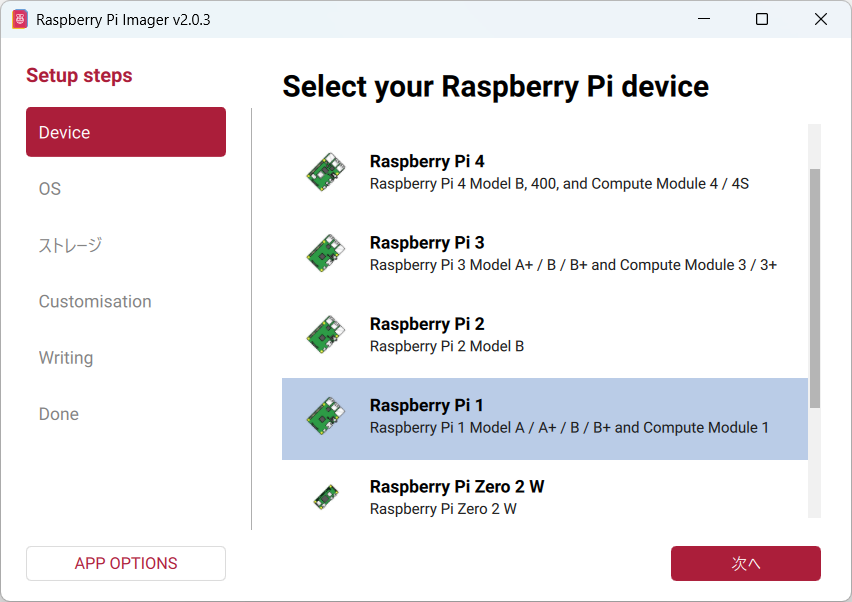Click the Raspberry Pi 4 board icon
The height and width of the screenshot is (602, 852).
tap(325, 172)
